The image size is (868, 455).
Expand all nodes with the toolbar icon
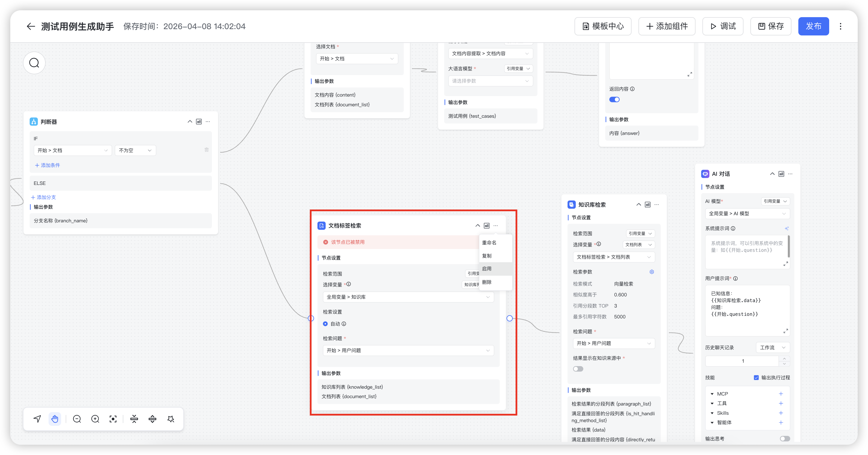pos(152,419)
